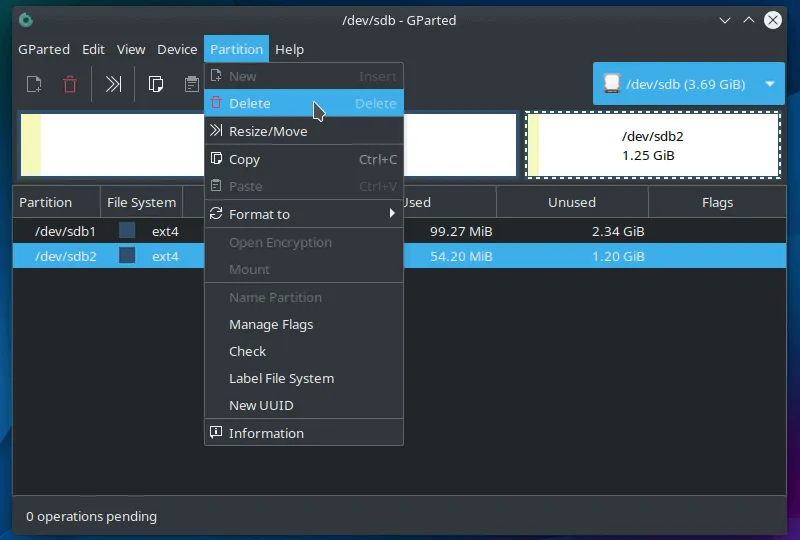Click the Flags column header

click(x=717, y=202)
